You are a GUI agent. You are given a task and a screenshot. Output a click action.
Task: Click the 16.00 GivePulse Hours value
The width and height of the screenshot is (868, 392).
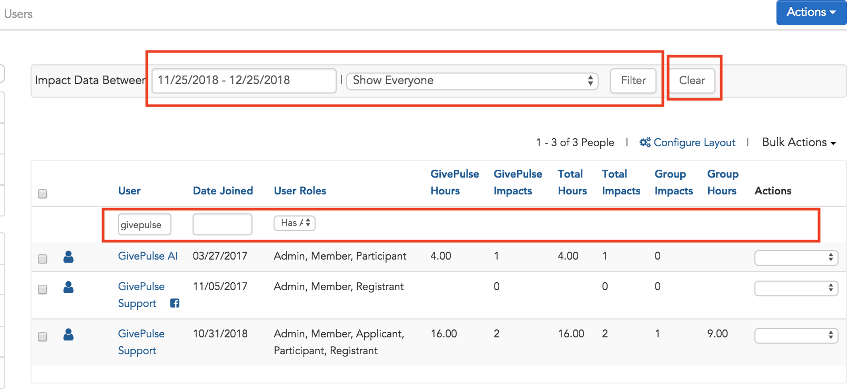click(444, 334)
